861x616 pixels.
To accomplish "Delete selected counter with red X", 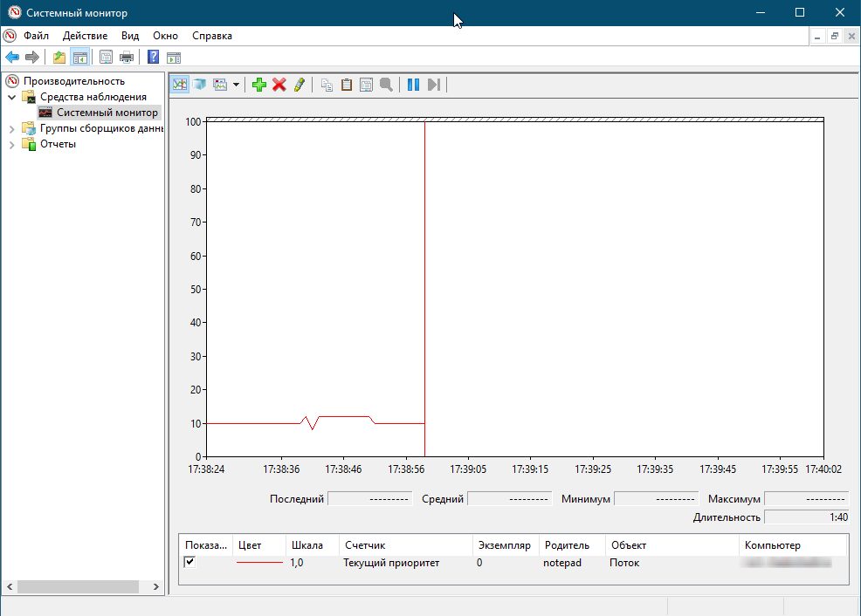I will coord(279,85).
